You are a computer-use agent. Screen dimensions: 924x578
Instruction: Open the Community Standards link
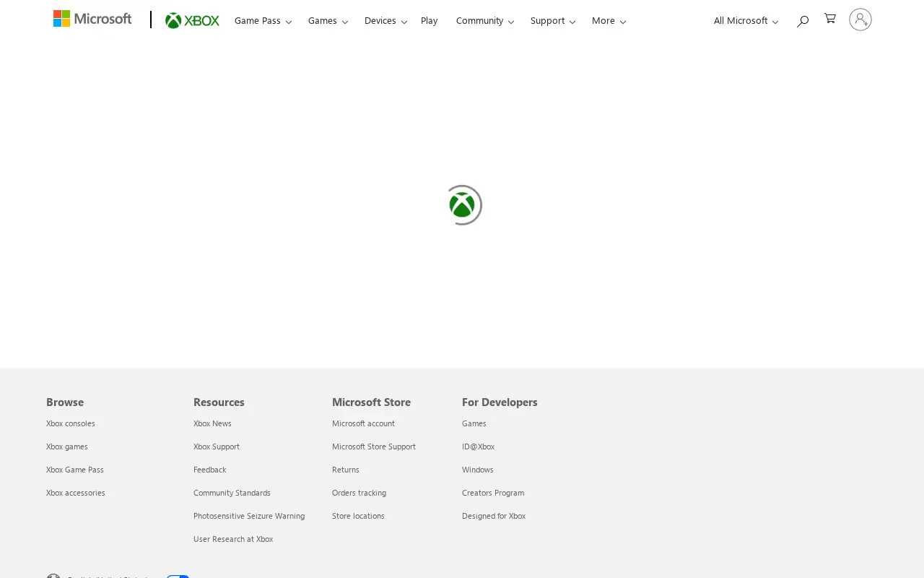232,493
